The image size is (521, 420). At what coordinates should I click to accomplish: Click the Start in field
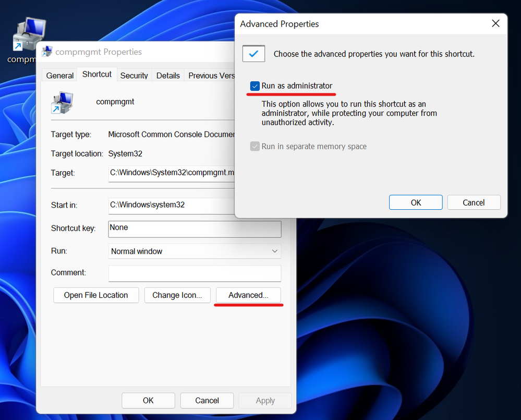point(172,206)
